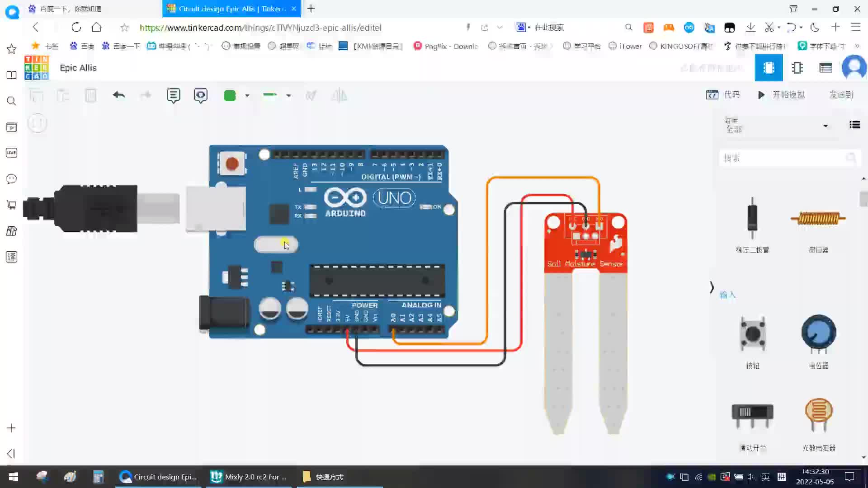The height and width of the screenshot is (488, 868).
Task: Open the user profile avatar
Action: [x=854, y=68]
